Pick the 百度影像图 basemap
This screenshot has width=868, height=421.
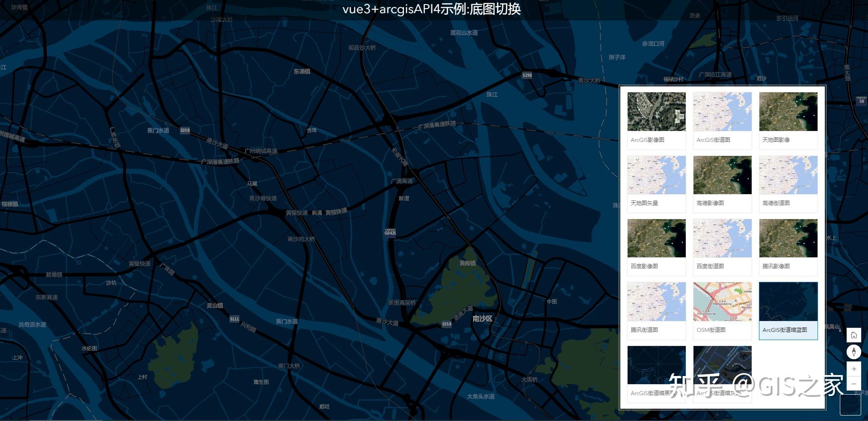pos(657,247)
